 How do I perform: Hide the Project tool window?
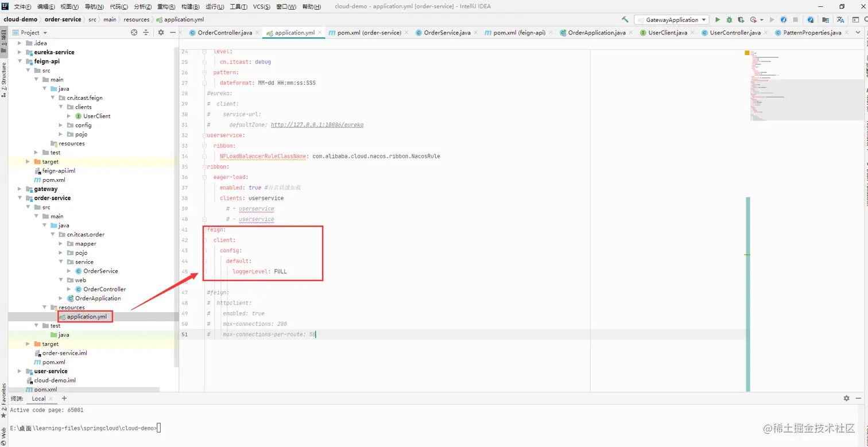click(x=173, y=33)
